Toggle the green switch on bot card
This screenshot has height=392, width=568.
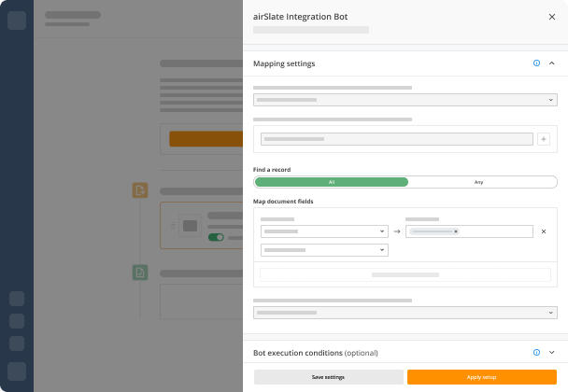[x=216, y=237]
